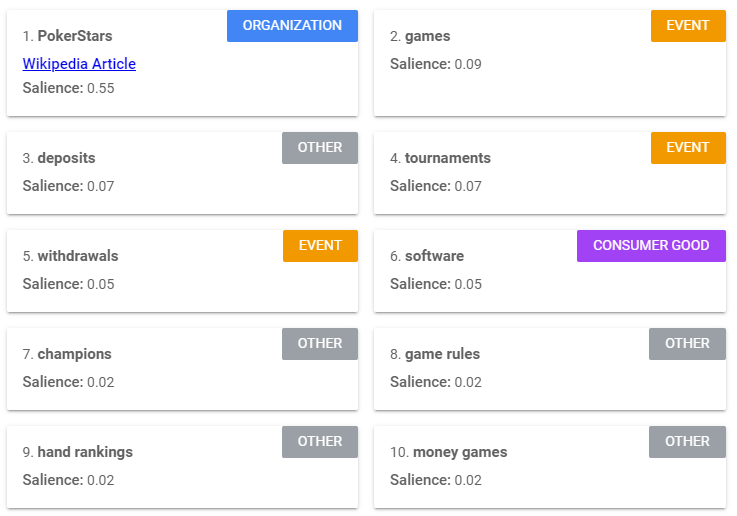Select the PokerStars entity name

click(x=74, y=36)
